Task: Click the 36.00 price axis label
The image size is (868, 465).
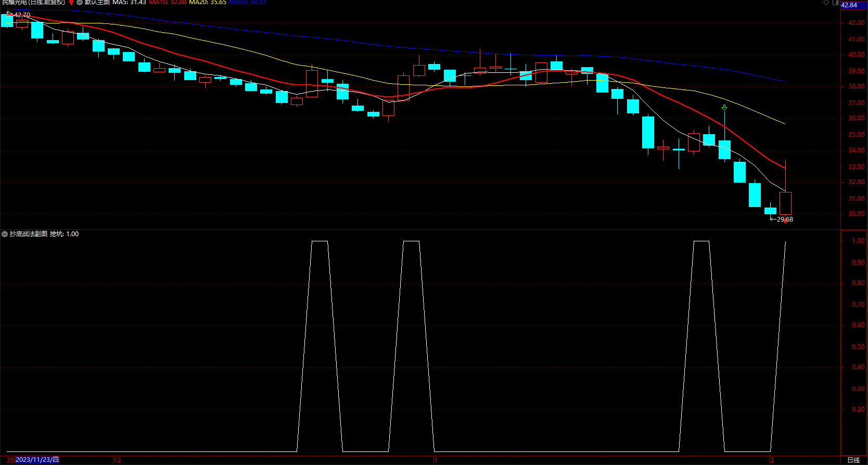Action: [857, 118]
